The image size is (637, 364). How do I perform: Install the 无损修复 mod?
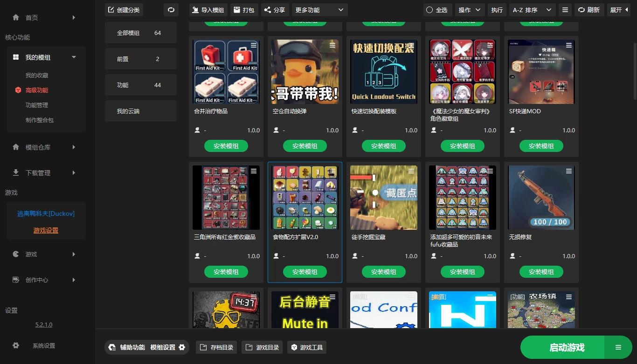click(x=541, y=272)
